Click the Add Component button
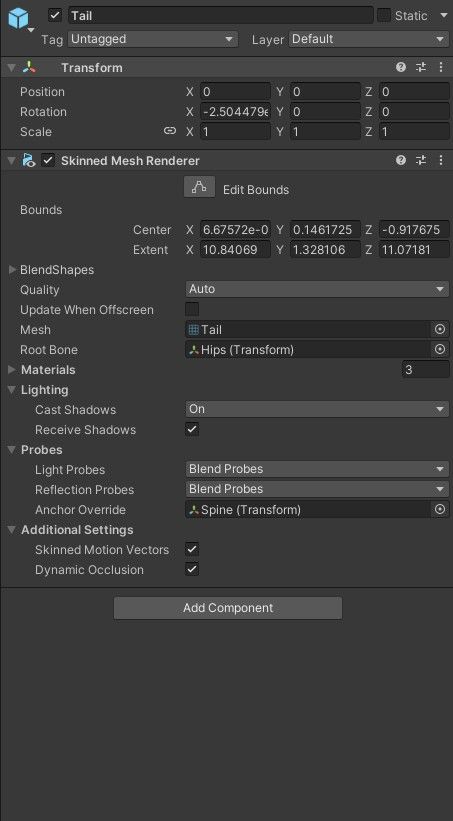Viewport: 453px width, 821px height. click(228, 608)
